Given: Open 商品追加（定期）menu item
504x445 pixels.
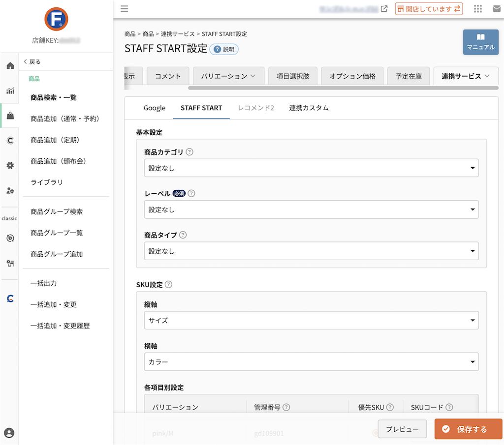Looking at the screenshot, I should tap(55, 140).
